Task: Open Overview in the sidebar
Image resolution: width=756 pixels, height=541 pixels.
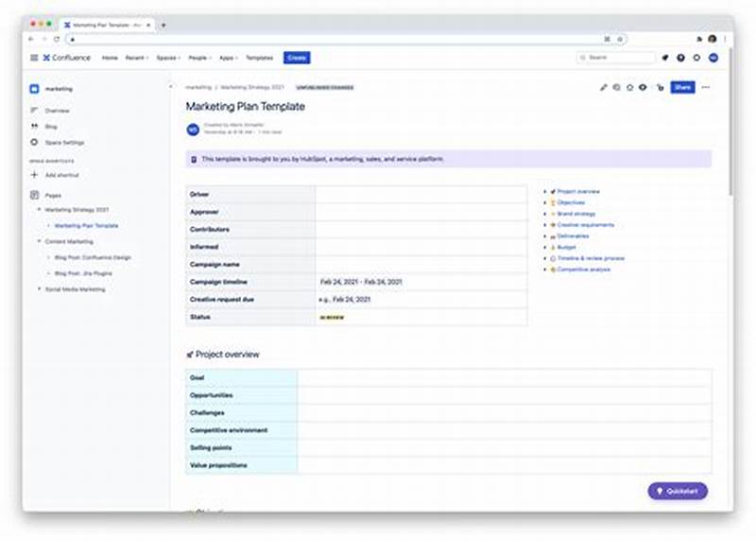Action: 58,111
